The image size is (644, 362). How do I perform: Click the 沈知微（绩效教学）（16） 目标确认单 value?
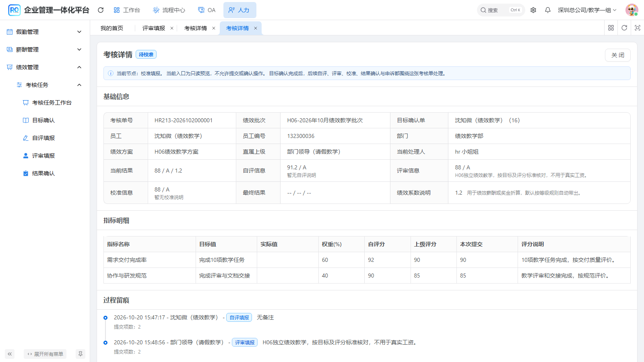pos(487,120)
